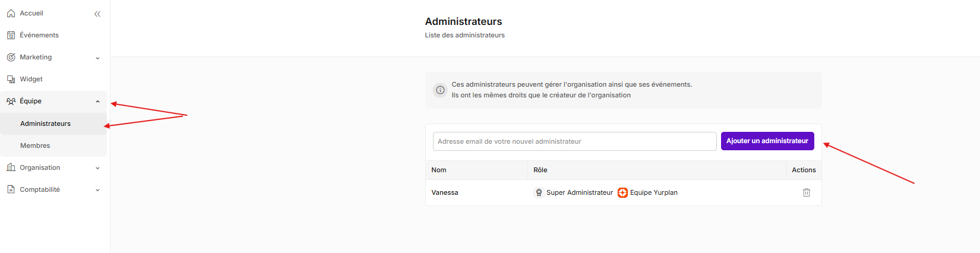The image size is (980, 253).
Task: Click the Équipe people icon
Action: pos(11,101)
